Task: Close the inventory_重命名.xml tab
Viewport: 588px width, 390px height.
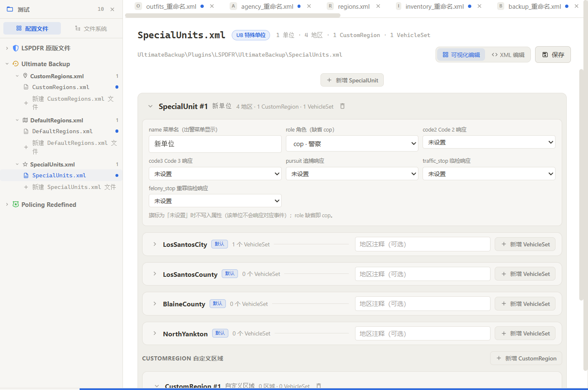Action: [479, 6]
